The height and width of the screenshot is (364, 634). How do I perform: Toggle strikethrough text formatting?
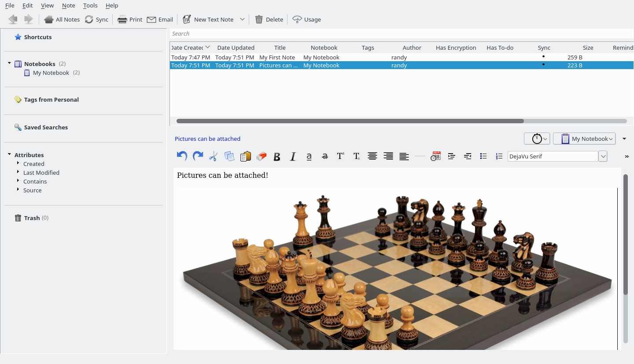point(324,156)
